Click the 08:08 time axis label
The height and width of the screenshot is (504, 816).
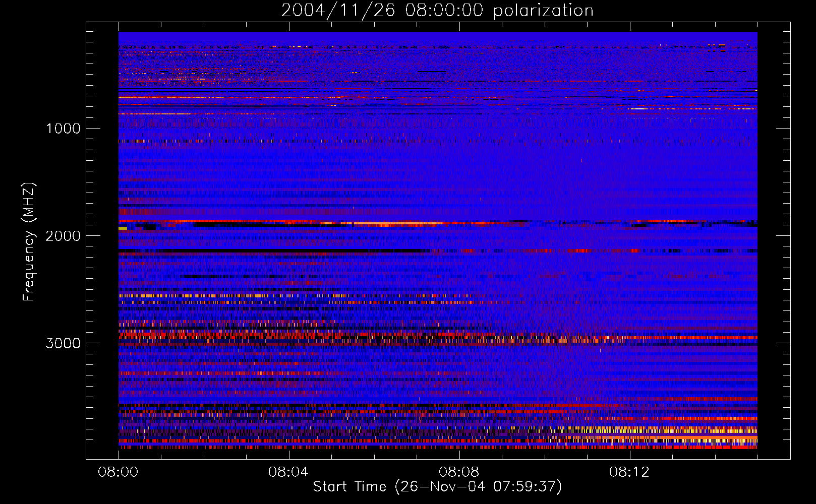(x=459, y=472)
